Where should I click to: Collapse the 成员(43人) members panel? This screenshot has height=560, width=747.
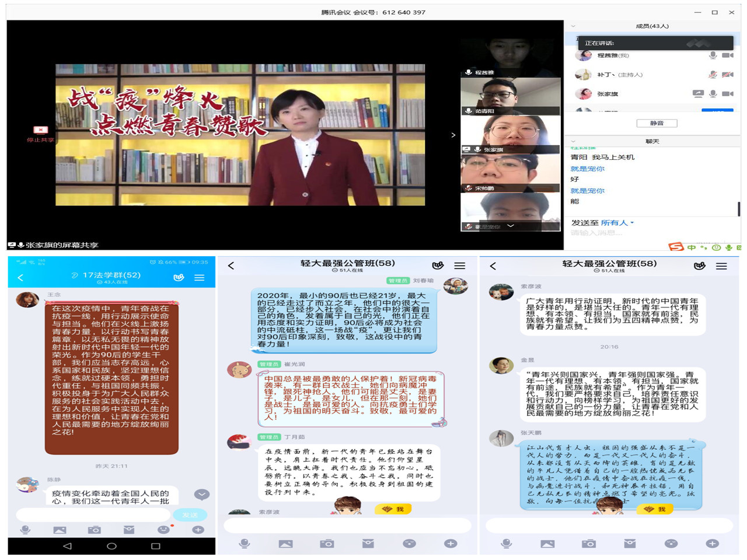pos(573,26)
